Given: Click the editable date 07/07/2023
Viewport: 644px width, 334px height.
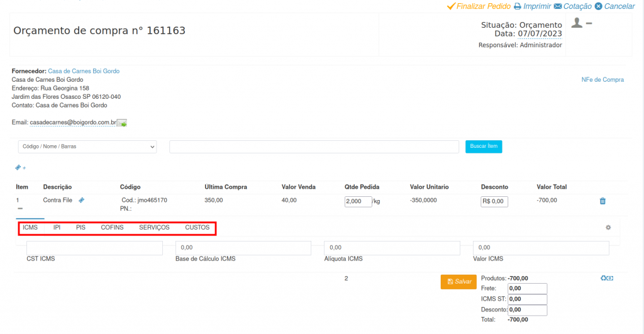Looking at the screenshot, I should (x=540, y=33).
